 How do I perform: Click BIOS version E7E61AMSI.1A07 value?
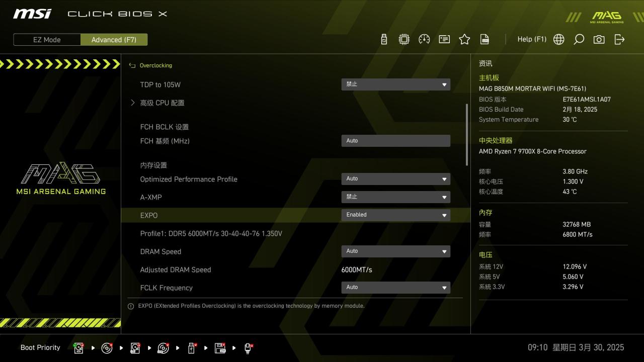pos(587,100)
